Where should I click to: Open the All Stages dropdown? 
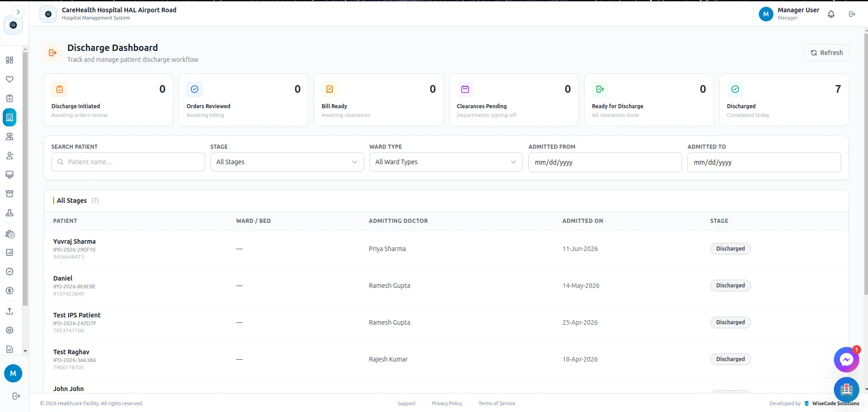[287, 162]
